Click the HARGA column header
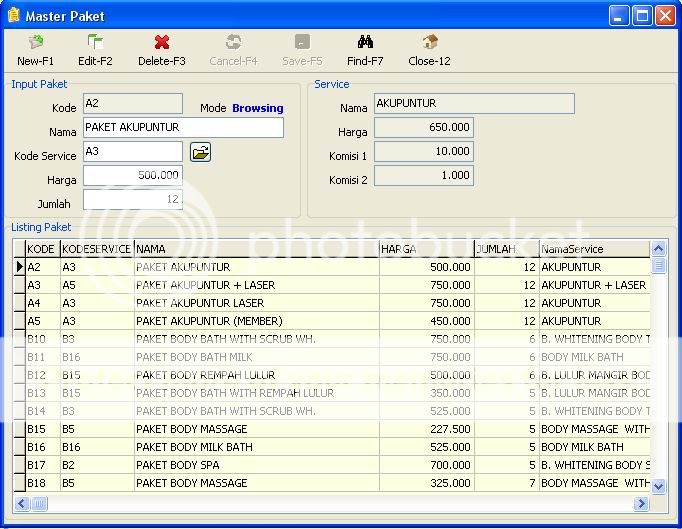This screenshot has width=682, height=529. click(427, 249)
